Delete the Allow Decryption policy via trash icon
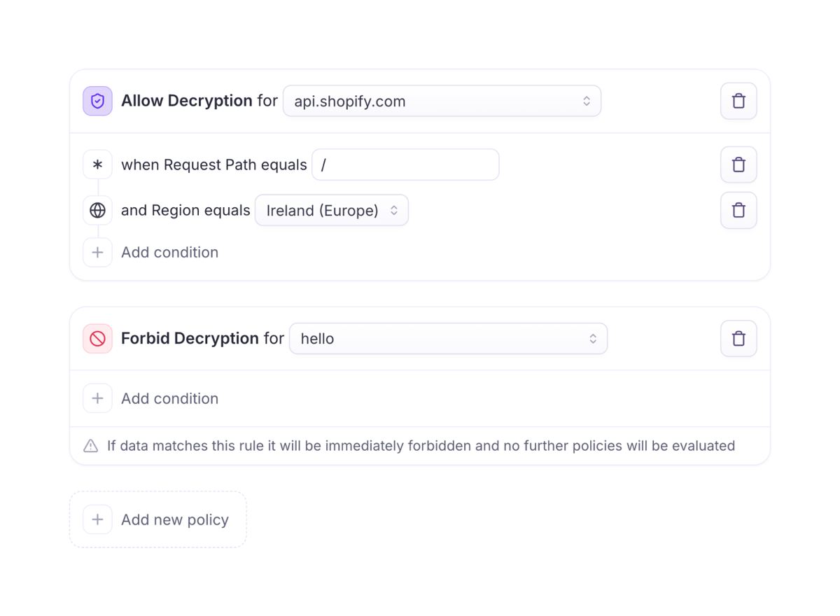This screenshot has height=616, width=840. click(738, 100)
